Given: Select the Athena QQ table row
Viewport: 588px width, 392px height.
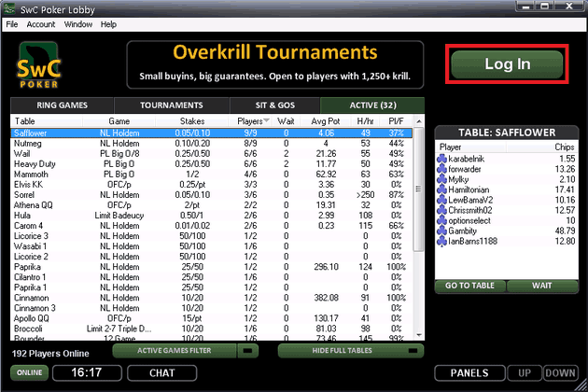Looking at the screenshot, I should pyautogui.click(x=212, y=205).
